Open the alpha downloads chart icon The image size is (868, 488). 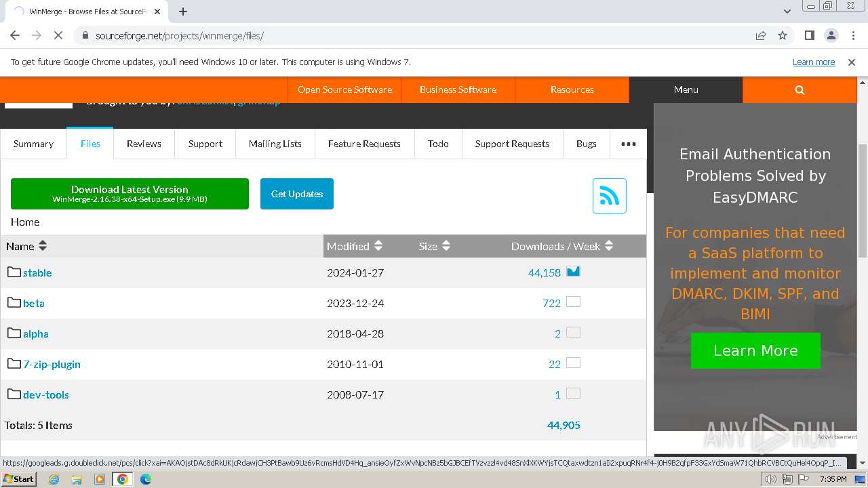pos(573,332)
